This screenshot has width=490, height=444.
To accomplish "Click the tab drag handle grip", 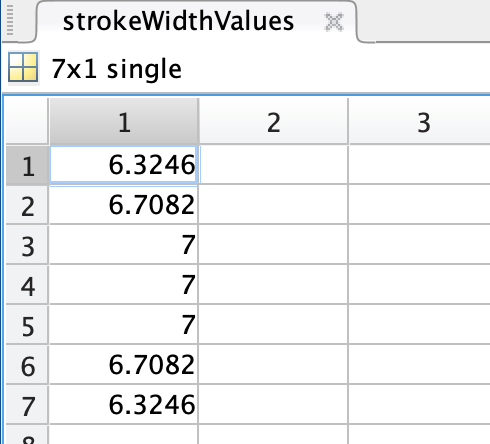I will click(10, 20).
